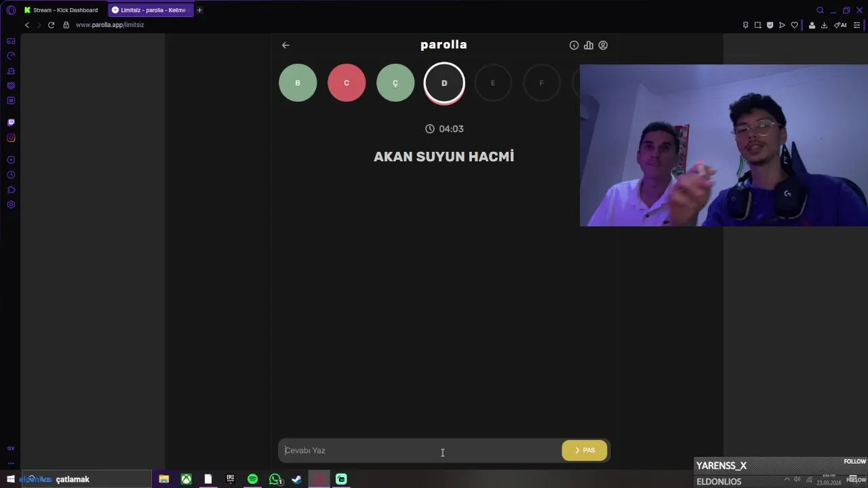Open Steam from the taskbar

(x=296, y=479)
